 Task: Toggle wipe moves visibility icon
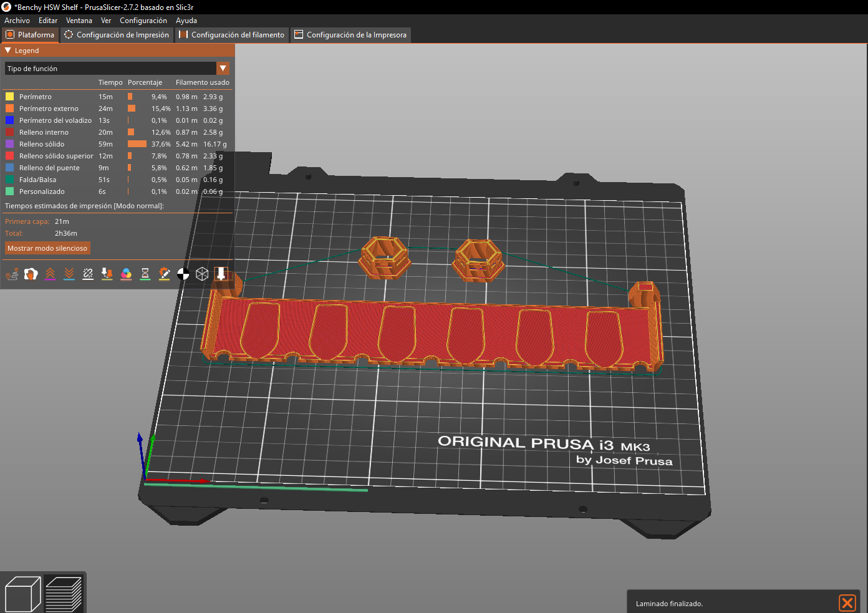click(31, 274)
